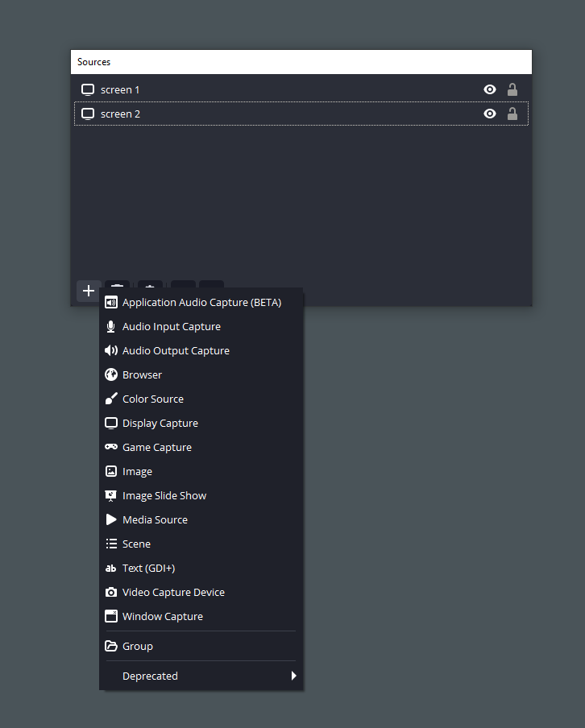Screen dimensions: 585x728
Task: Click the camera icon for Video Capture Device
Action: point(111,592)
